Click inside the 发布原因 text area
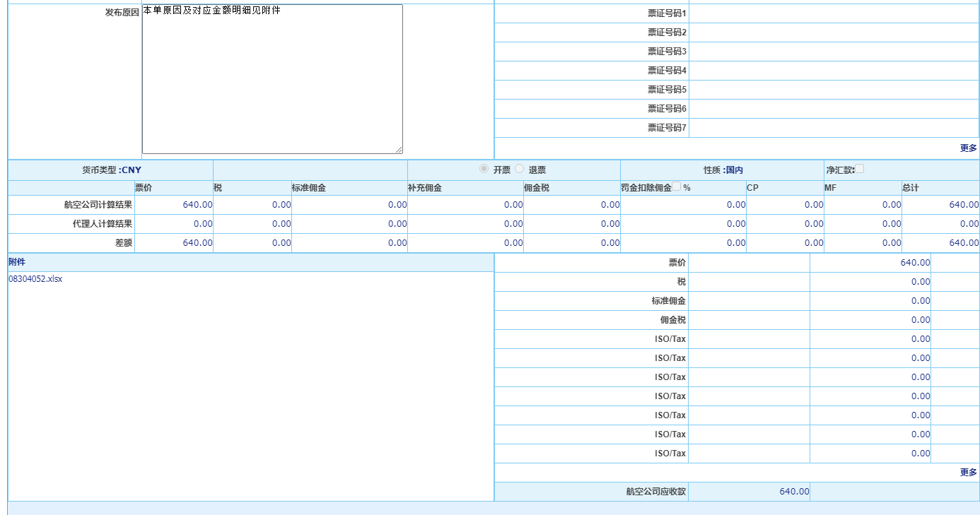Viewport: 980px width, 515px height. (272, 79)
